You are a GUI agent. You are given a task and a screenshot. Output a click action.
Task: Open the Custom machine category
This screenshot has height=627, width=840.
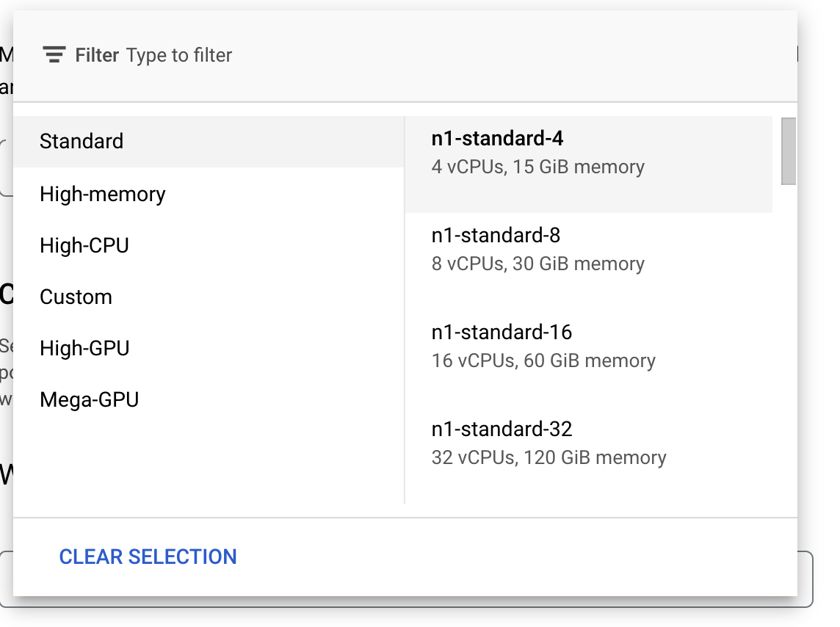(76, 297)
